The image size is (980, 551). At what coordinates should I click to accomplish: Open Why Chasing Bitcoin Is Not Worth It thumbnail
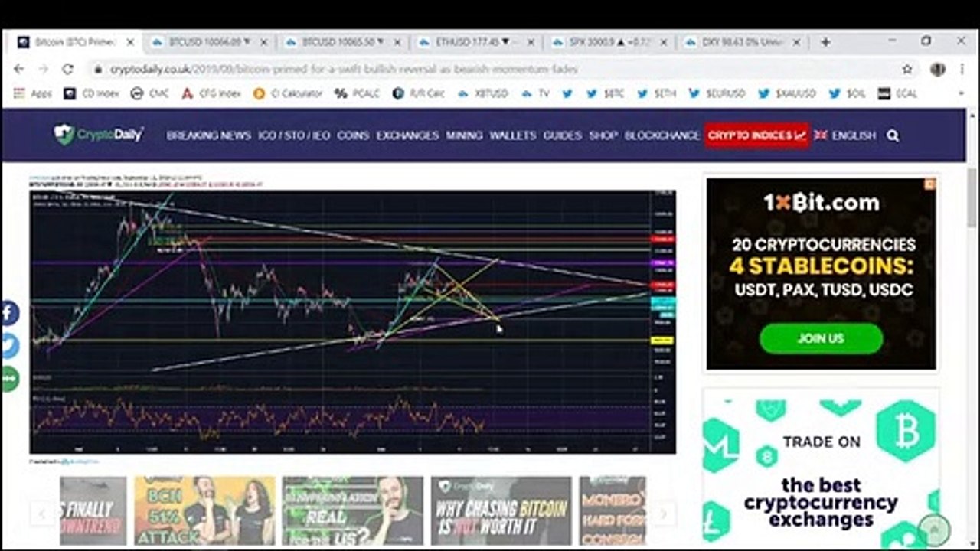(x=501, y=511)
